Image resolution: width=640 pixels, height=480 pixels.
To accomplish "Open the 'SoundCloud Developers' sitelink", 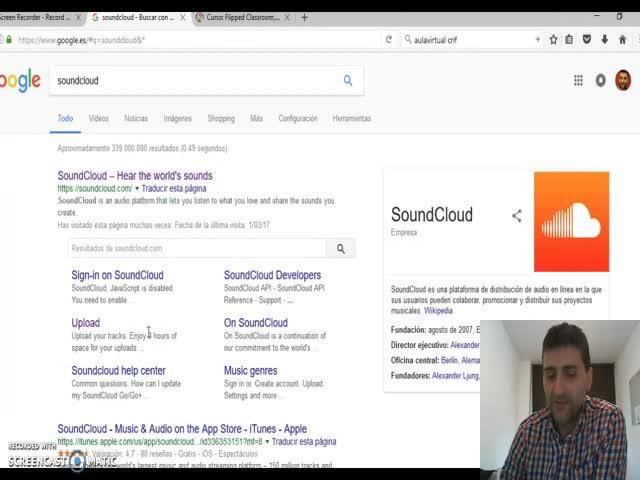I will [272, 275].
